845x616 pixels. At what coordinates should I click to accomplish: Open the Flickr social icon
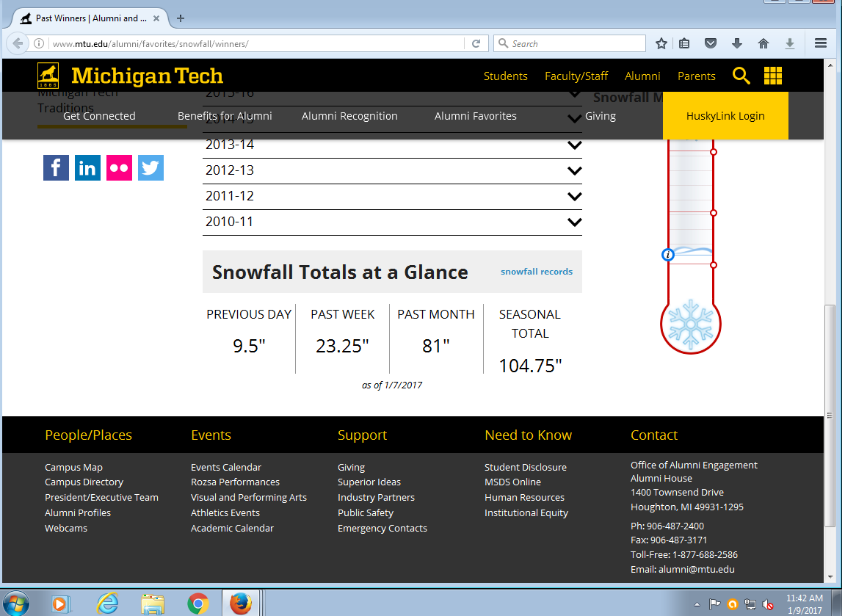point(119,168)
